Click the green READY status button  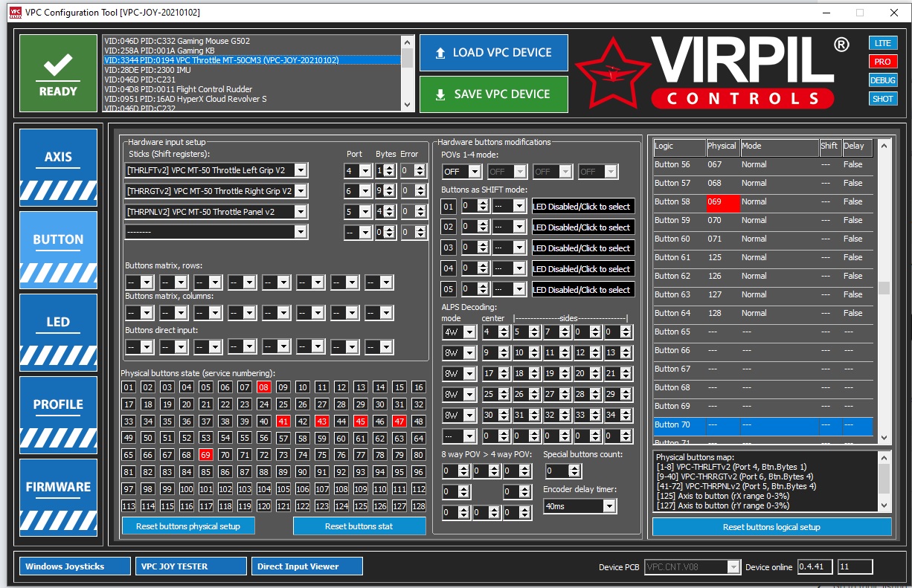coord(58,73)
